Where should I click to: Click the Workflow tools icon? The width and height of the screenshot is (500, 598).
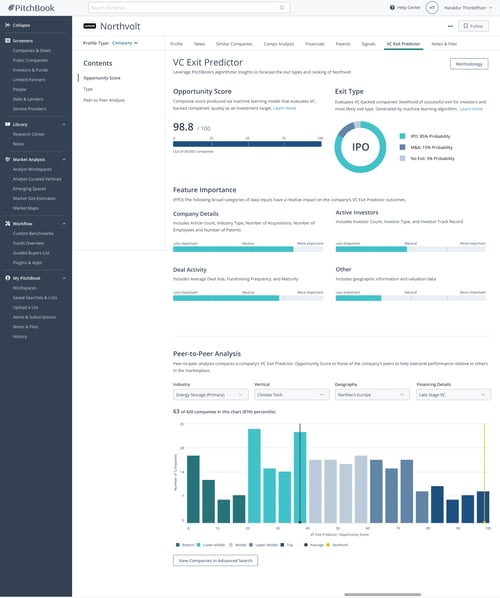tap(7, 223)
